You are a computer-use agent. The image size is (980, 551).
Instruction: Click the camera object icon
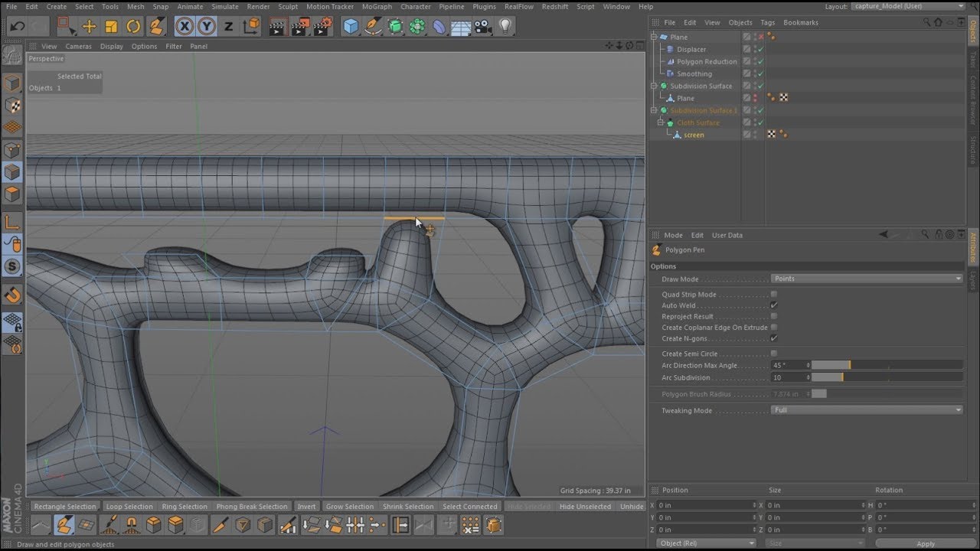pyautogui.click(x=482, y=27)
